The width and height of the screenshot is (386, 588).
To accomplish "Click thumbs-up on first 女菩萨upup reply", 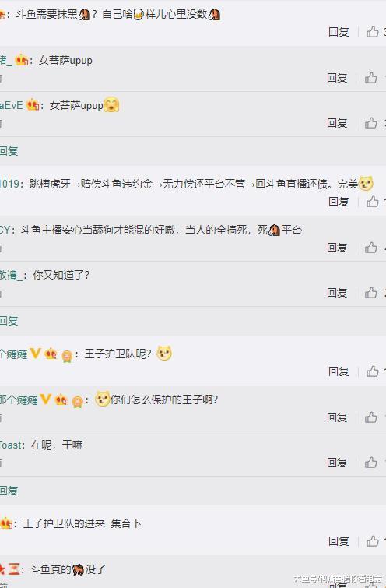I will point(370,78).
